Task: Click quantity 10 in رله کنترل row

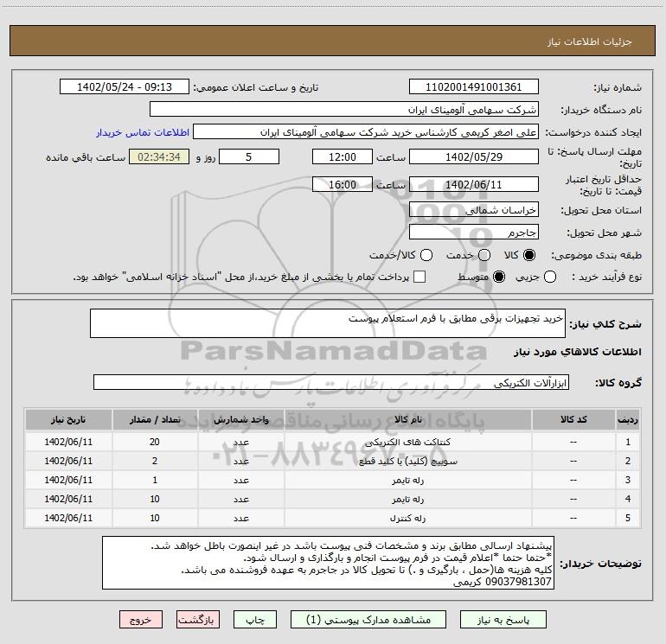Action: point(155,519)
